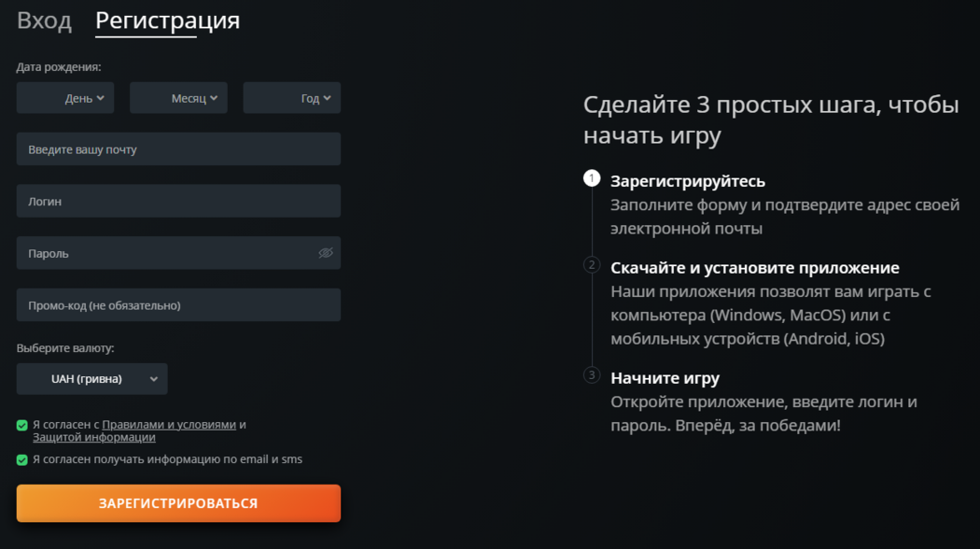Click the chevron inside the День selector
The width and height of the screenshot is (980, 549).
point(100,97)
